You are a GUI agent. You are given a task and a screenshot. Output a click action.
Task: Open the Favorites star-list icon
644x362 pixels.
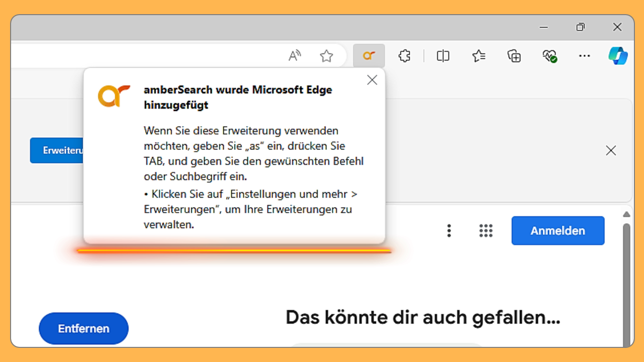479,56
